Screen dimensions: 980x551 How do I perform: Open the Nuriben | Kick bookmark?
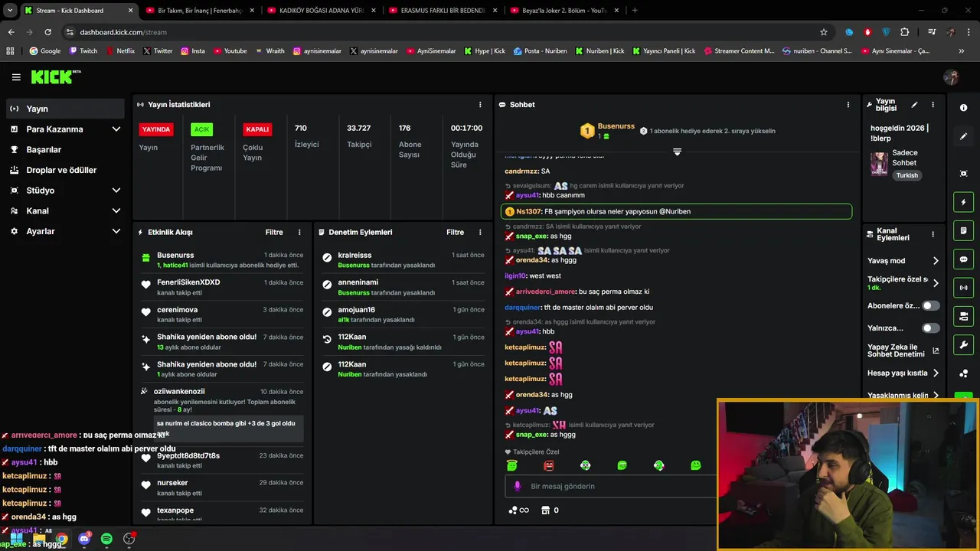click(x=599, y=51)
